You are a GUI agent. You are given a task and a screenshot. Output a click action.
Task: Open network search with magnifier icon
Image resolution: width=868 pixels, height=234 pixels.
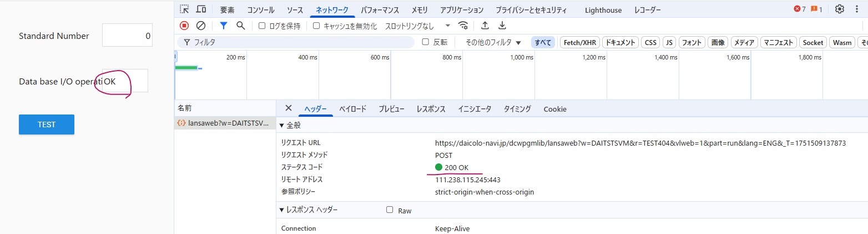[240, 26]
